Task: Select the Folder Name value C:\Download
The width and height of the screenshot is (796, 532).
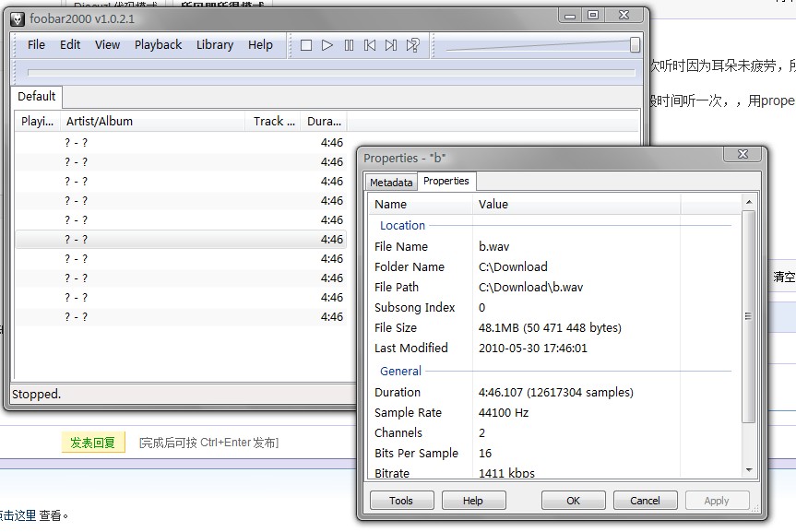Action: 513,267
